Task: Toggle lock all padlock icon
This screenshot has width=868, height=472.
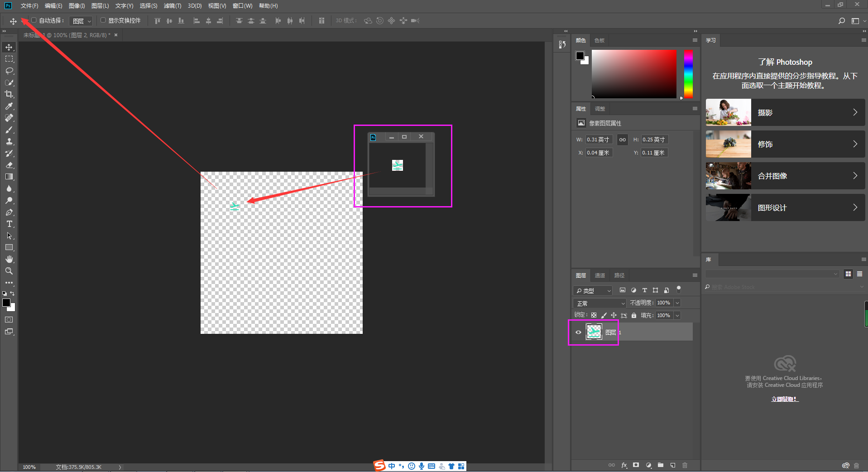Action: coord(634,315)
